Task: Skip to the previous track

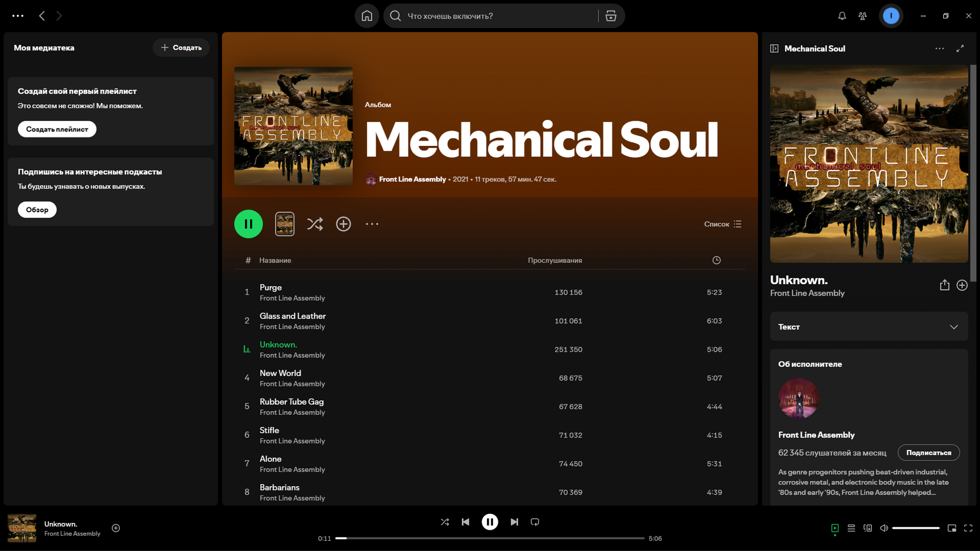Action: [465, 522]
